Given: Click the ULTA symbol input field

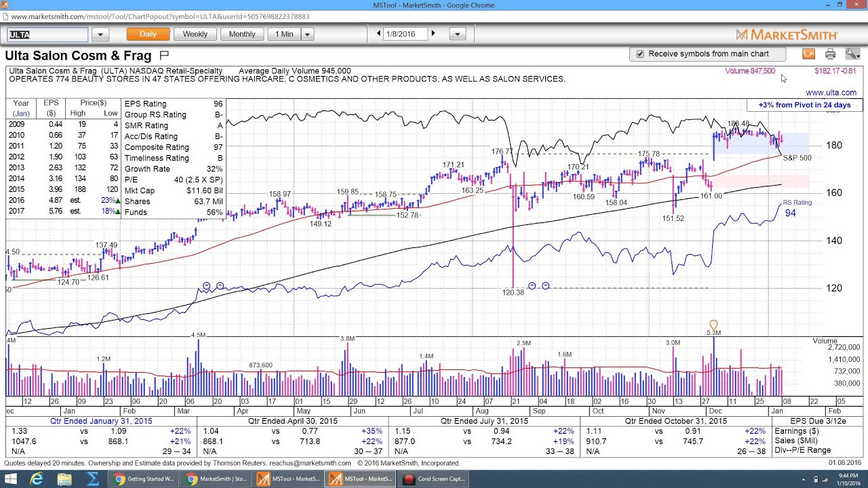Looking at the screenshot, I should (x=47, y=34).
